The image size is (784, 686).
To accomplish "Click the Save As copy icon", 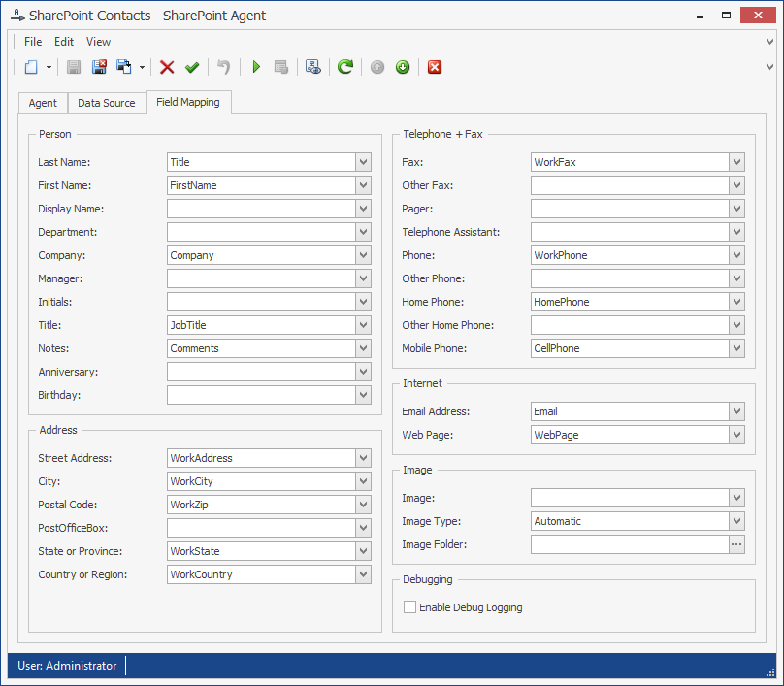I will pyautogui.click(x=124, y=67).
